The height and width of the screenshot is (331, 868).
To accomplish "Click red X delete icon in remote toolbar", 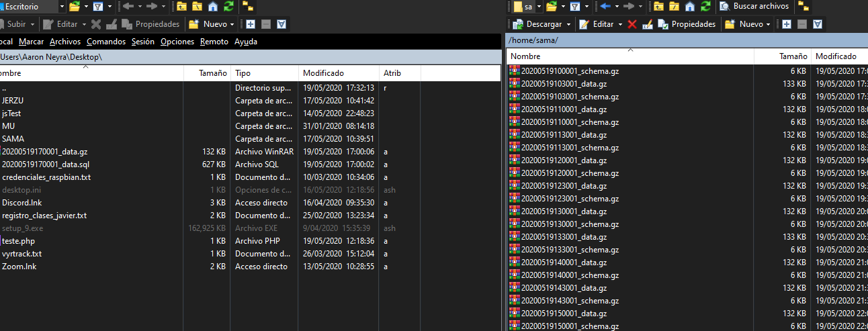I will (632, 24).
